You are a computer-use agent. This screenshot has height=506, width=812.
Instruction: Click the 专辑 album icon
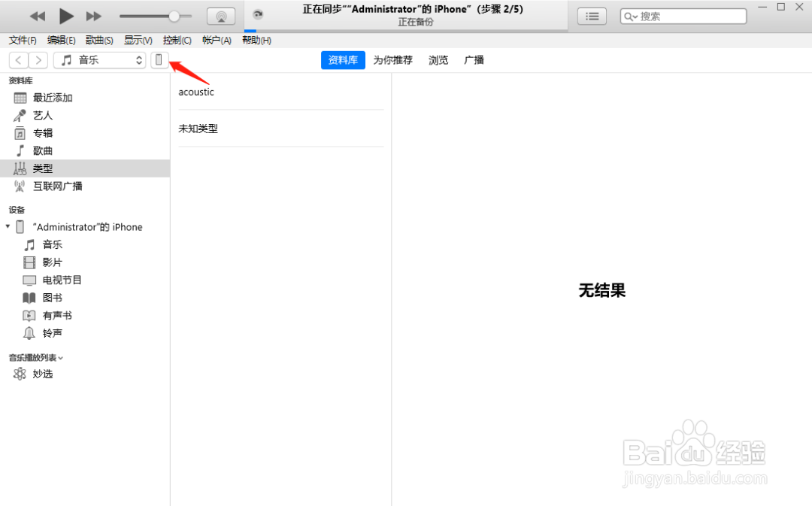click(20, 133)
